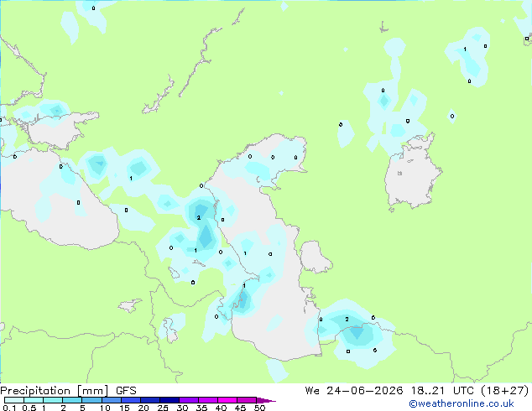
Task: Click the 0.5–1 mm legend swatch
Action: coord(34,400)
